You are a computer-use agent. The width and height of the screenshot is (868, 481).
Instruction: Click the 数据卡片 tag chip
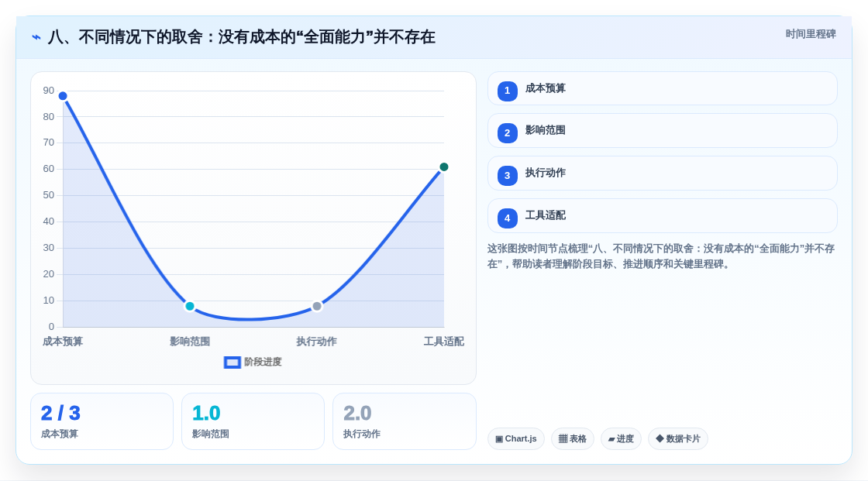678,439
